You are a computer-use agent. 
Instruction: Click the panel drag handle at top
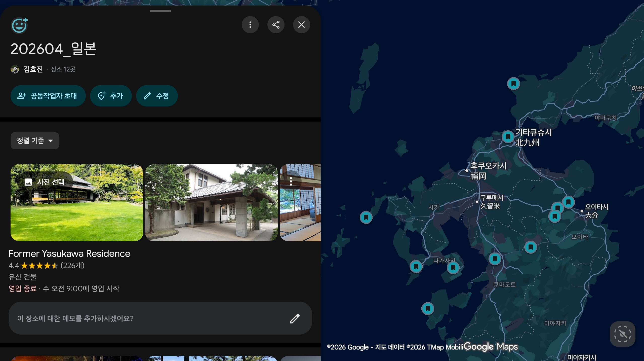click(x=160, y=11)
